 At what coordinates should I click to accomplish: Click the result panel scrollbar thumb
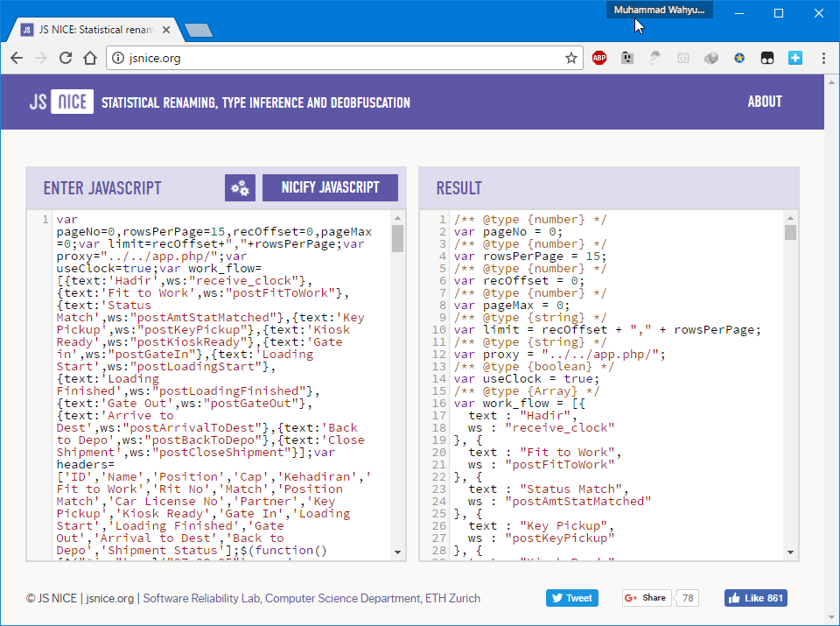[x=790, y=232]
